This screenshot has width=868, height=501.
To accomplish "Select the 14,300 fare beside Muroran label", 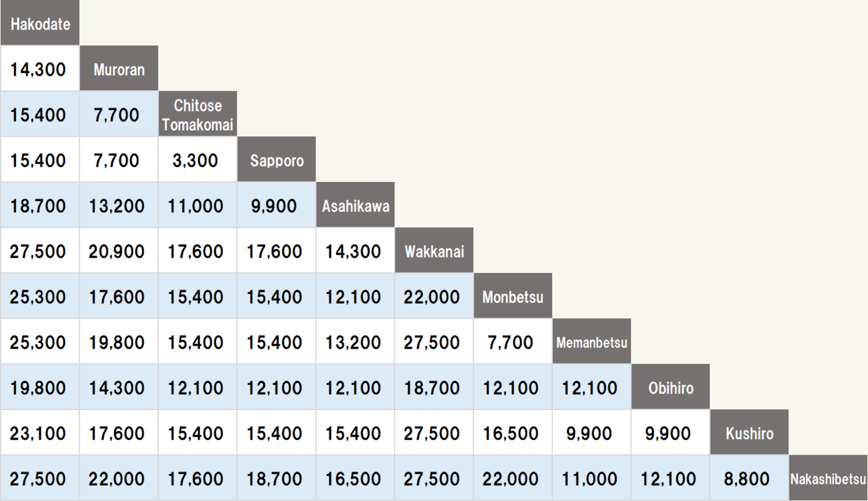I will point(38,69).
